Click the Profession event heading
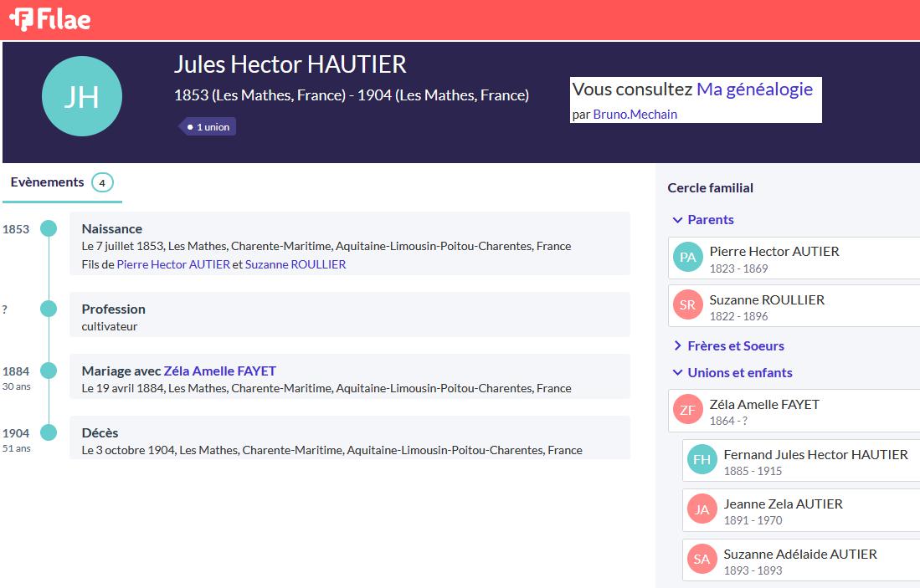The image size is (920, 588). click(x=113, y=309)
